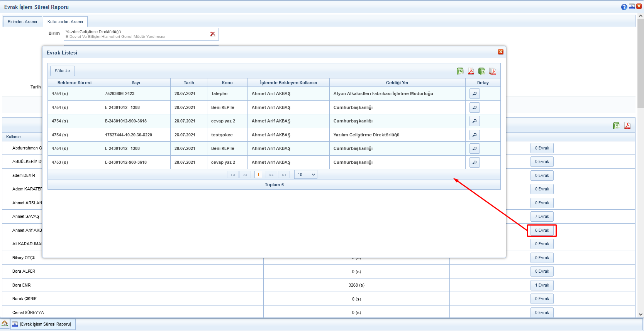Screen dimensions: 644x331
Task: Open help for Evrak İşlem Süresi Raporu
Action: [624, 7]
